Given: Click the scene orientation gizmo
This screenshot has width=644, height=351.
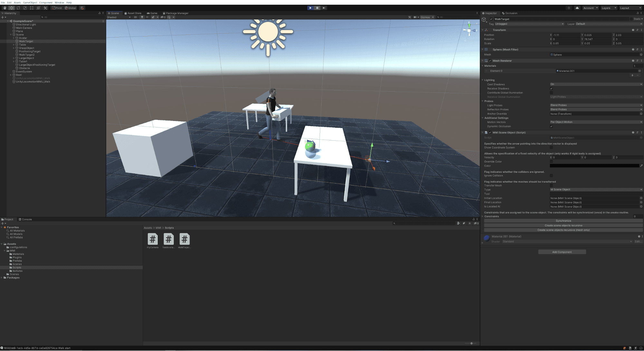Looking at the screenshot, I should point(469,30).
